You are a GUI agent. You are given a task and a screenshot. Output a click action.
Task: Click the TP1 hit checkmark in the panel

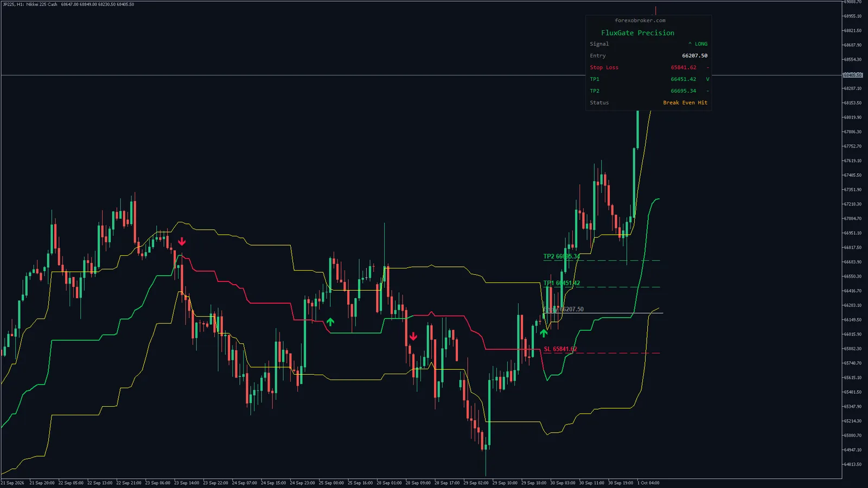707,79
